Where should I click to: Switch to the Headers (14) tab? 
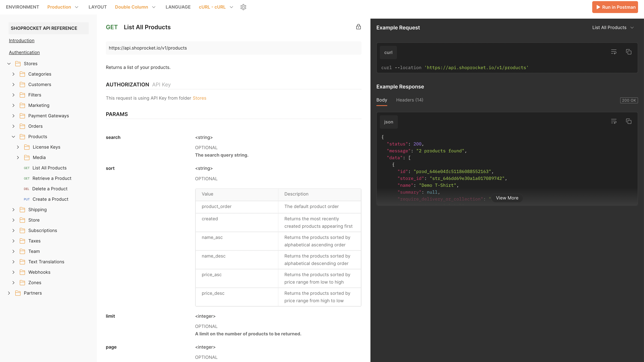tap(410, 100)
